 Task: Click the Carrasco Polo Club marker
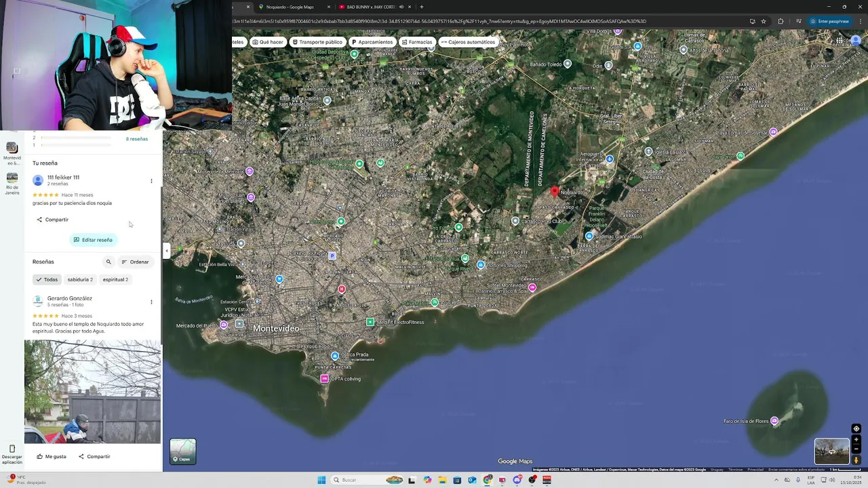tap(515, 221)
